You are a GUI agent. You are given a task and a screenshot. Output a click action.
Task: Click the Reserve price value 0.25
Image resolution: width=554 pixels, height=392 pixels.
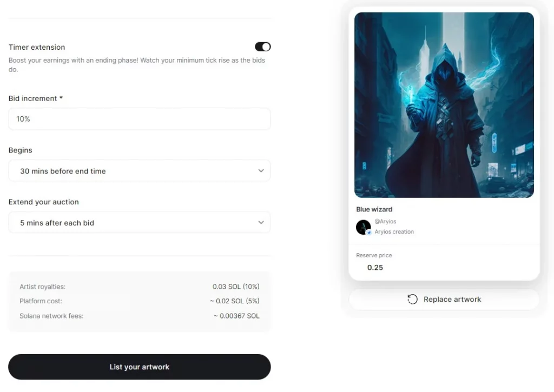[x=375, y=268]
